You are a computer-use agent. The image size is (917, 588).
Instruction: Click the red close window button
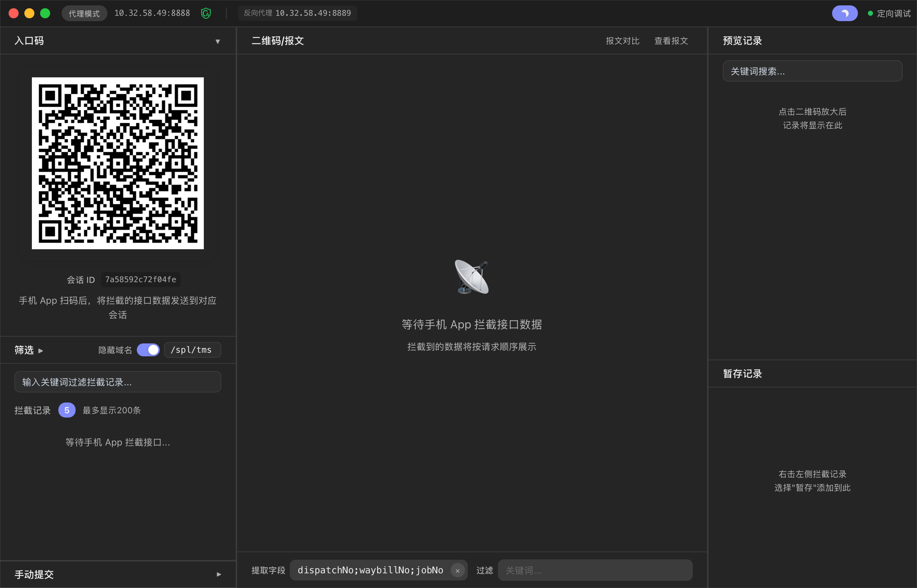[x=14, y=13]
